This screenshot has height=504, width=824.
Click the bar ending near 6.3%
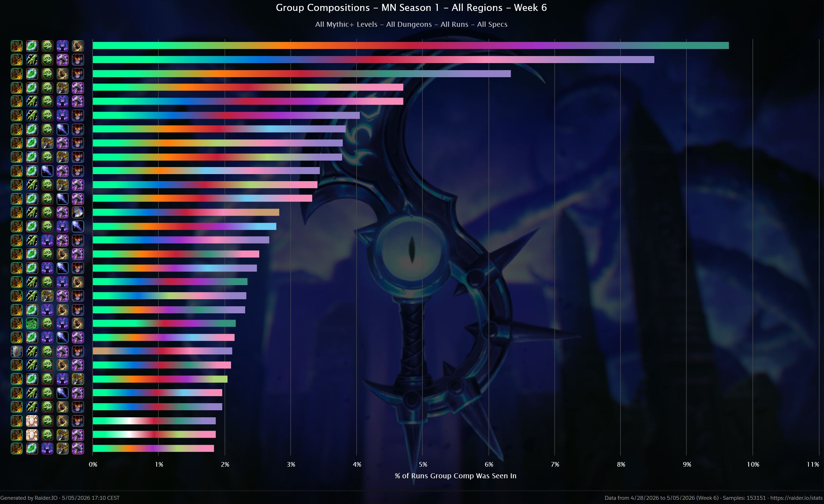[302, 74]
